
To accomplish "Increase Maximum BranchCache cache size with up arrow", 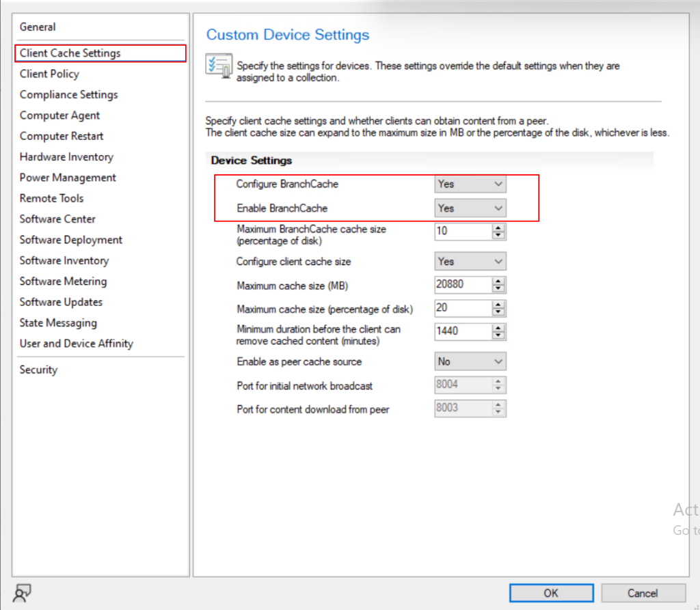I will pos(499,227).
